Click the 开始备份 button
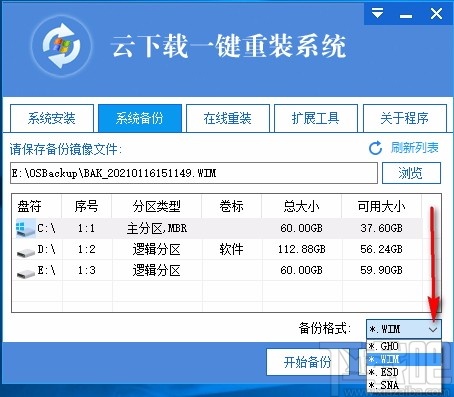This screenshot has width=454, height=397. point(308,362)
